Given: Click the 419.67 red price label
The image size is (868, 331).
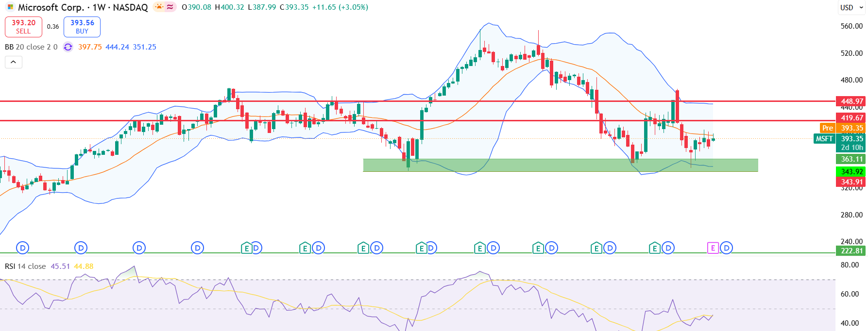Looking at the screenshot, I should (x=851, y=118).
